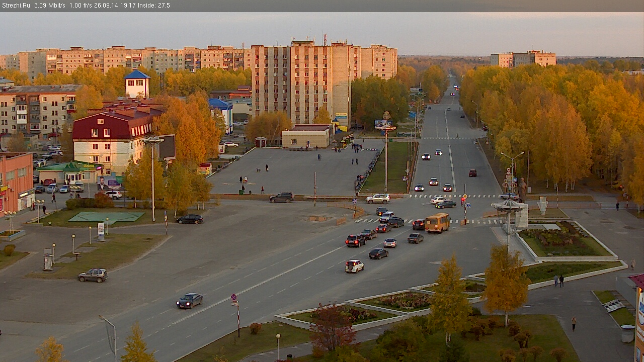Click the 3.09 Mbit/s bitrate value
This screenshot has width=644, height=362.
point(49,6)
